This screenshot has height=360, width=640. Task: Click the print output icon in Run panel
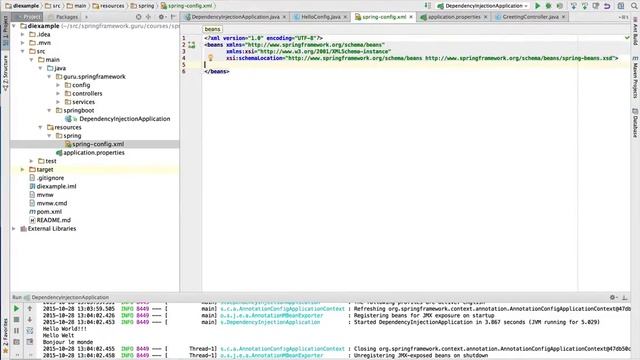pos(30,342)
